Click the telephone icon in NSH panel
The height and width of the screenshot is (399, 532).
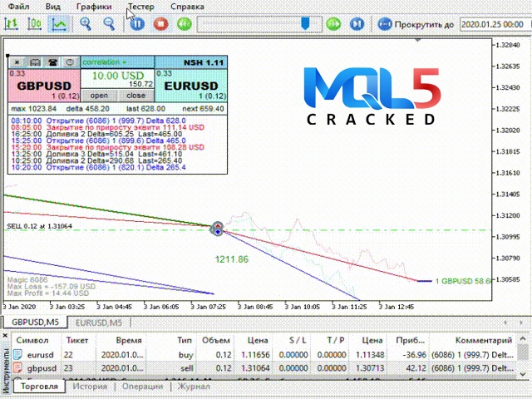(52, 62)
